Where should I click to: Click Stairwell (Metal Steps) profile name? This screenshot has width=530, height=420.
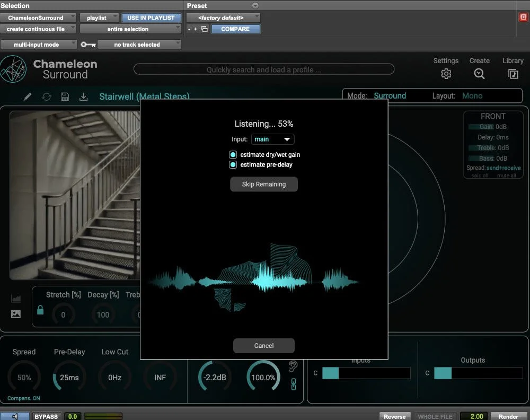click(144, 97)
